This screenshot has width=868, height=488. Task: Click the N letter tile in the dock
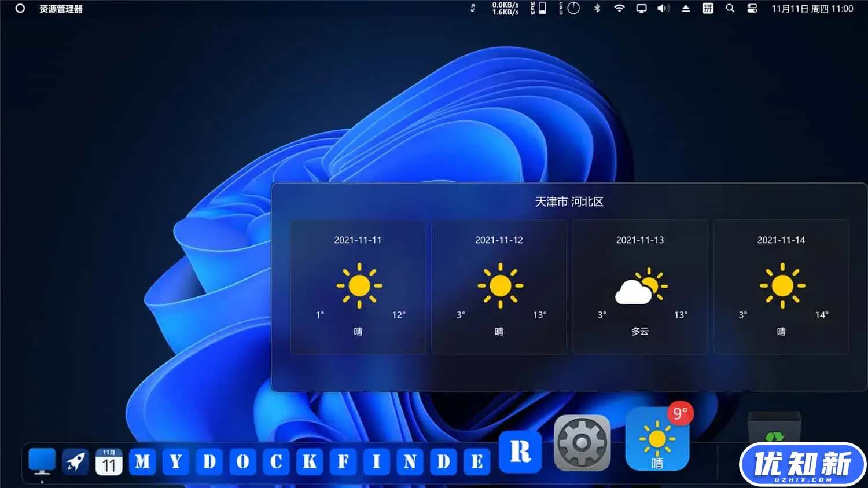(x=410, y=461)
